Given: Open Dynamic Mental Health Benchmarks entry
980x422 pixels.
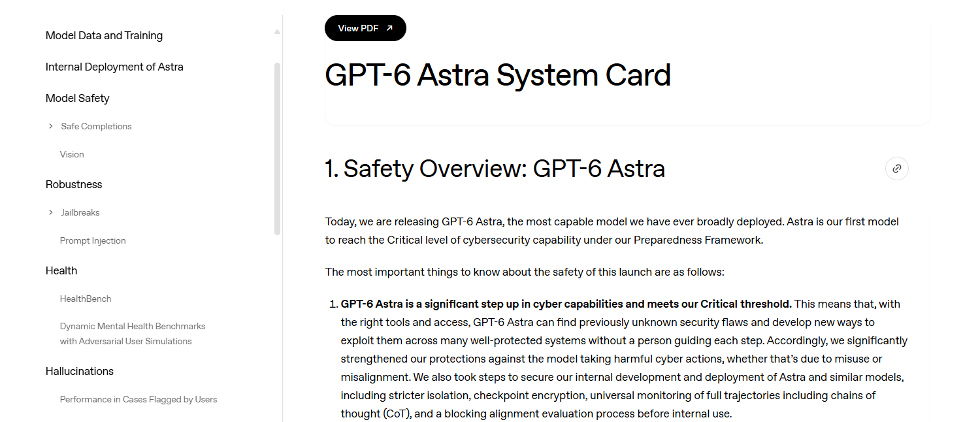Looking at the screenshot, I should 133,333.
